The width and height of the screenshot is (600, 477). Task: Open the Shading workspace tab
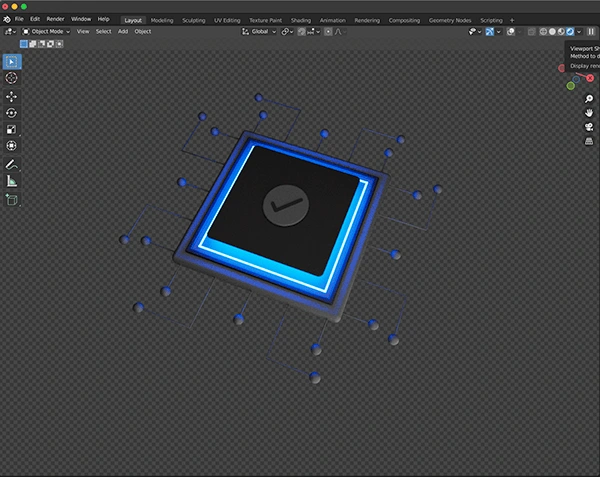301,20
